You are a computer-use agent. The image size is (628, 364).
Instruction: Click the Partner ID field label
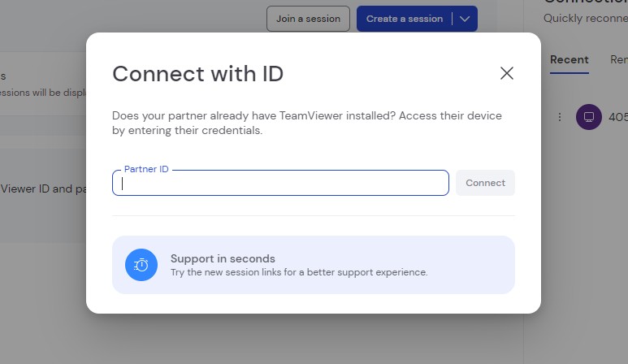click(x=146, y=169)
